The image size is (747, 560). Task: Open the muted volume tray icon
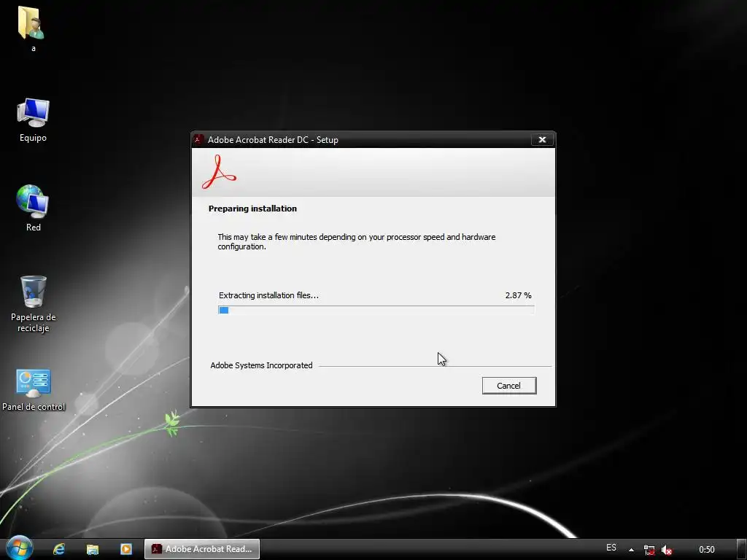click(667, 550)
